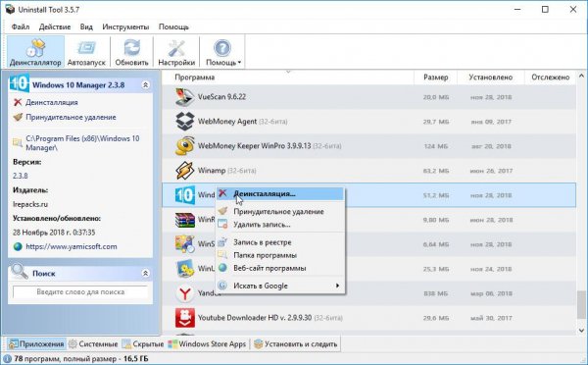Open the C:\Program Files (x86)\Windows 10 Manager path
588x365 pixels.
[82, 143]
